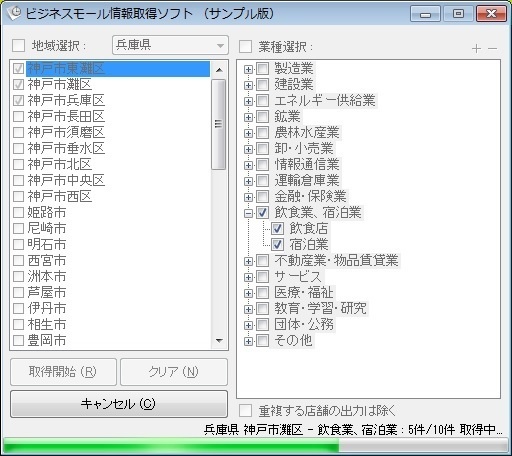Minimize the window
Screen dimensions: 512x456
[425, 14]
